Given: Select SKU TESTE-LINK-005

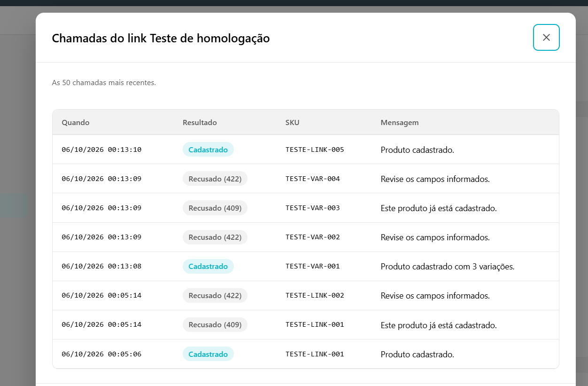Looking at the screenshot, I should click(315, 150).
